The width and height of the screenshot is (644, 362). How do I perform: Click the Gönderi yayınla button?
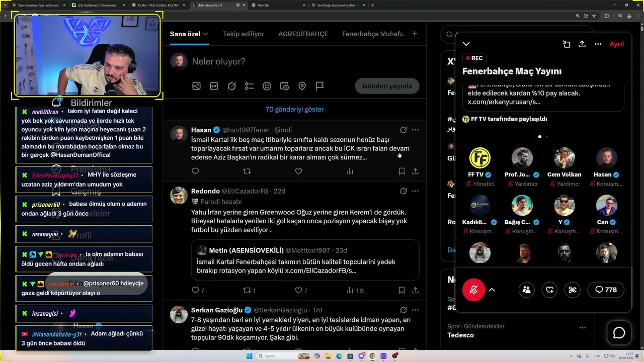(387, 86)
